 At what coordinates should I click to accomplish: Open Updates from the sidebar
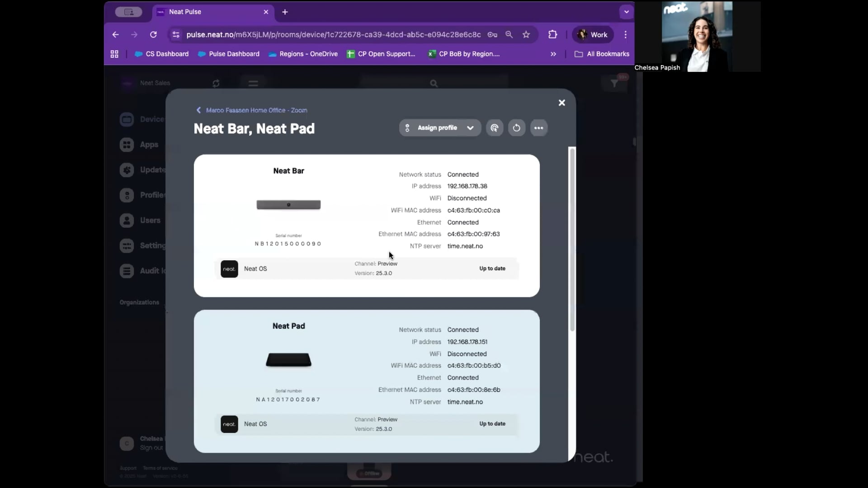click(x=127, y=170)
